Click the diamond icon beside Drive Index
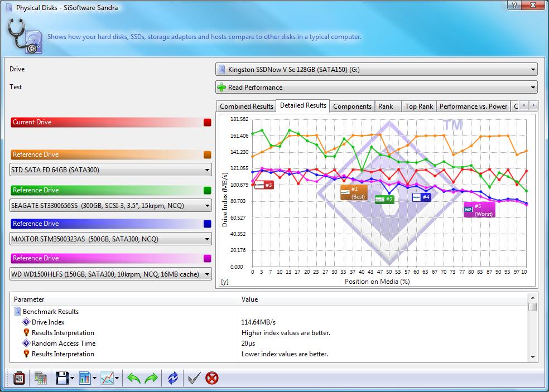 (x=26, y=322)
